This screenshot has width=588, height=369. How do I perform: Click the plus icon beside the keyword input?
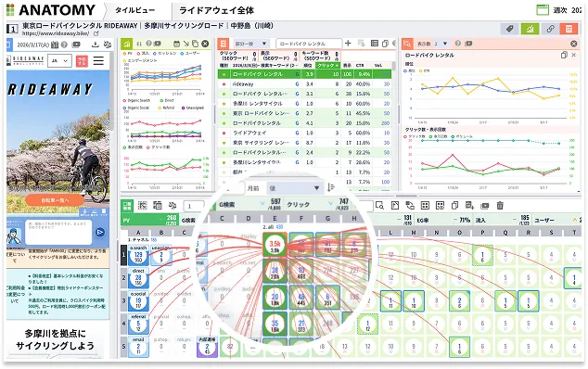tap(348, 44)
